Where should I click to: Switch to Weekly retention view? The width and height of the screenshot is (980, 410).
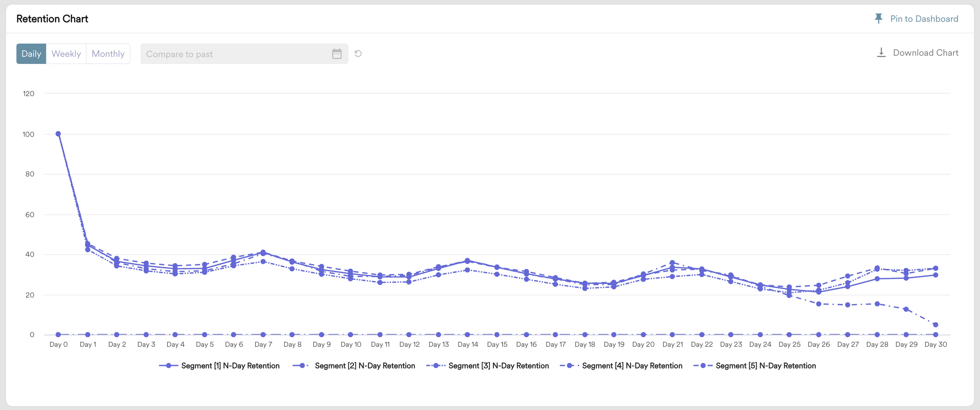pos(66,54)
